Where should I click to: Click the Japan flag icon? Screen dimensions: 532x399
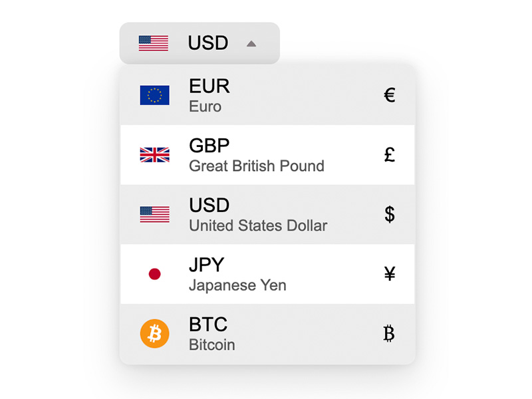154,274
